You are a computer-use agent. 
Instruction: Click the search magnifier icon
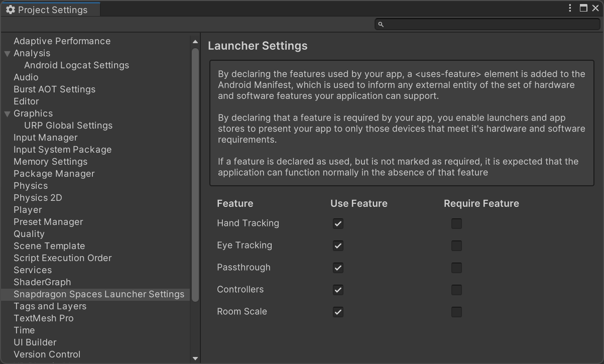[381, 24]
